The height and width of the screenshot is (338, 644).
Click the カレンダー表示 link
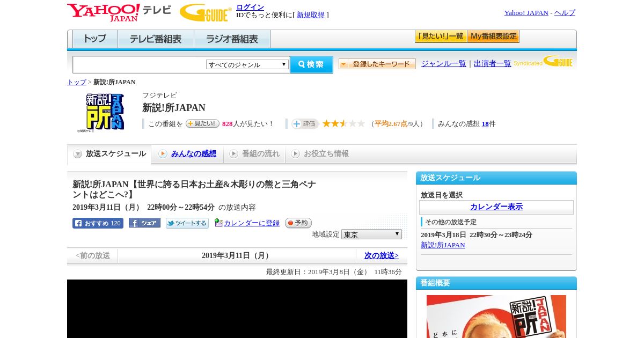496,207
